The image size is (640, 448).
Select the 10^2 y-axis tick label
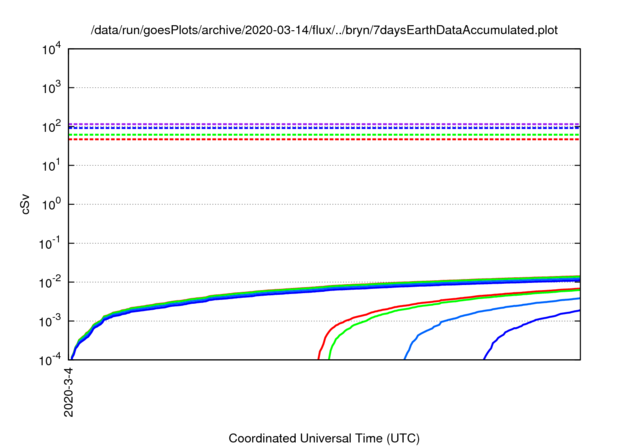click(x=53, y=127)
